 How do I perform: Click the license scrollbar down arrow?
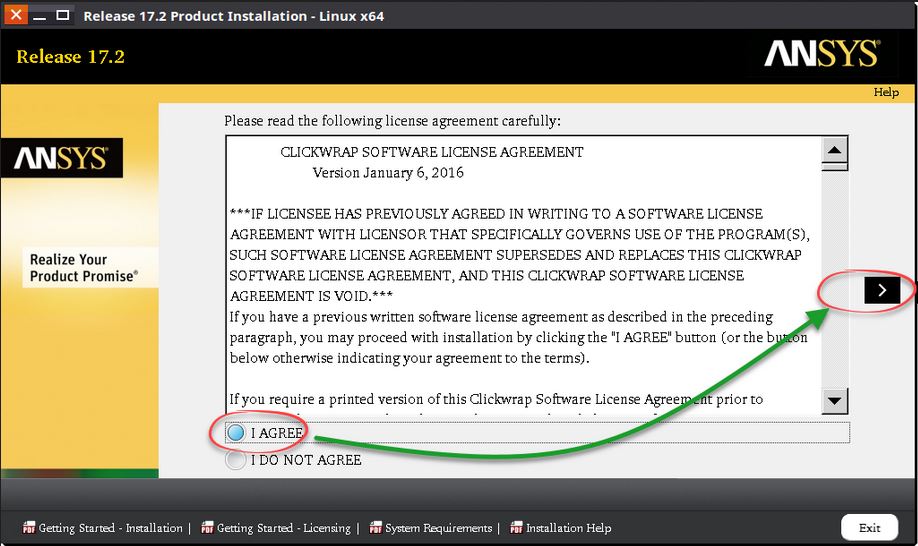point(834,401)
